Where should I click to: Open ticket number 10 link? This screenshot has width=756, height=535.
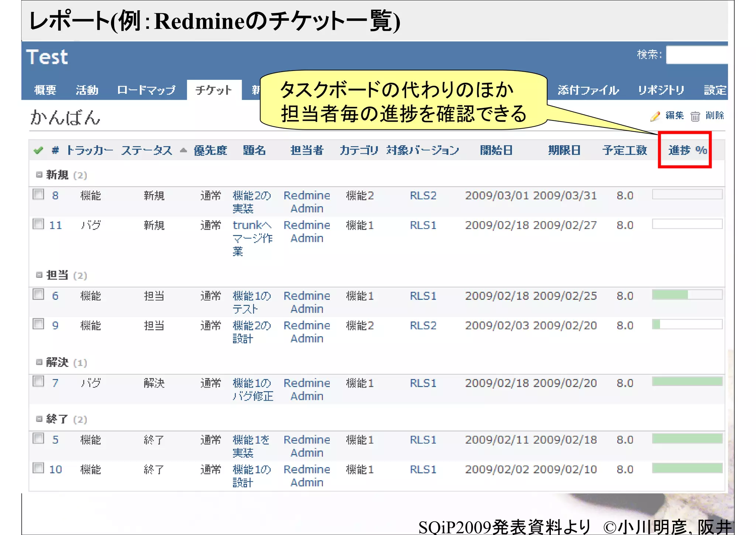55,469
